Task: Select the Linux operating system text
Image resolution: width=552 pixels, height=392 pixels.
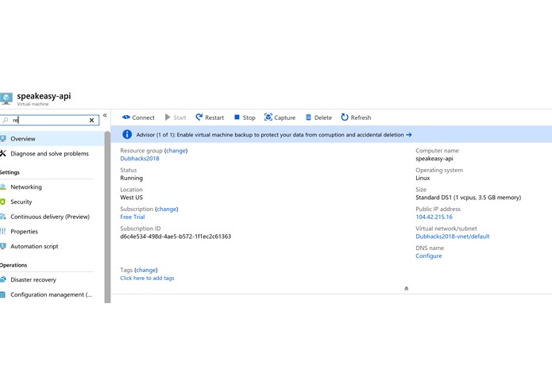Action: coord(423,178)
